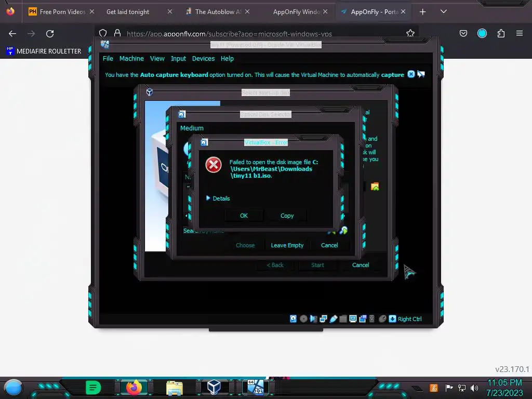Click optical disk status bar icon

pos(303,318)
